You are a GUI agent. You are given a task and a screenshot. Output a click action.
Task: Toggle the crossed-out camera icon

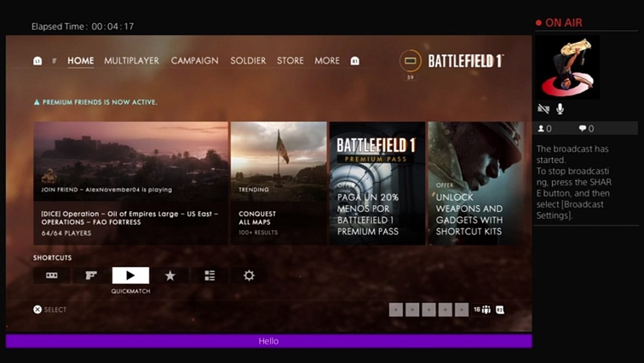tap(543, 108)
